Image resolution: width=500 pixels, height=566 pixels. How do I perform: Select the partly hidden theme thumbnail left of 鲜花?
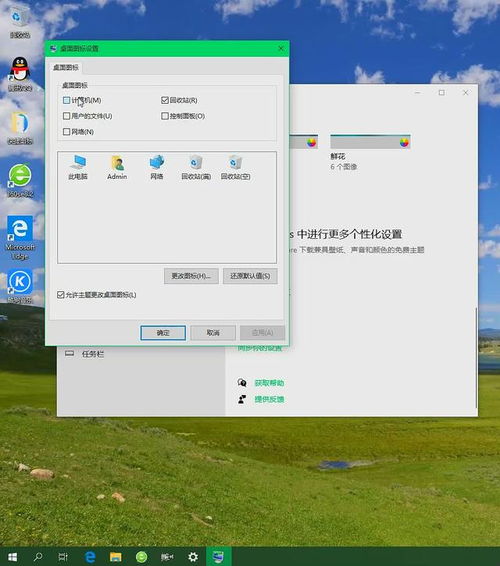304,142
